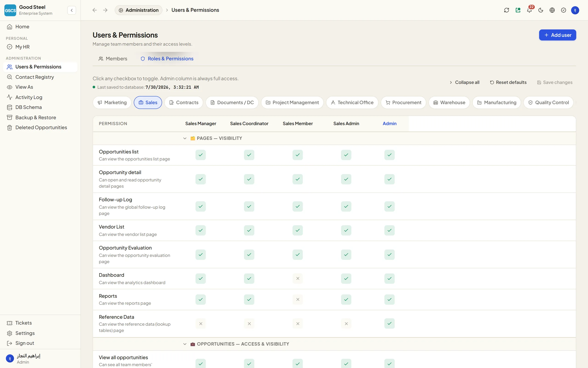588x368 pixels.
Task: Click the Contact Registry icon
Action: (x=9, y=77)
